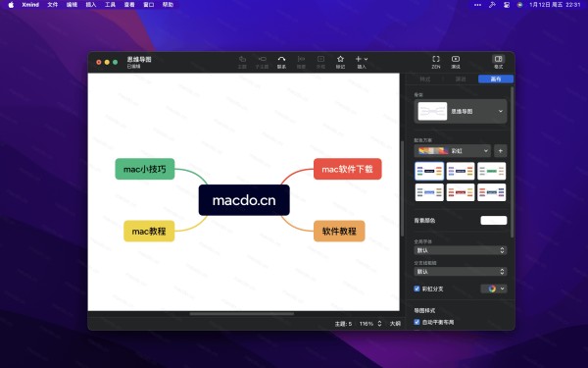Switch to 大纲 outline view

tap(395, 323)
